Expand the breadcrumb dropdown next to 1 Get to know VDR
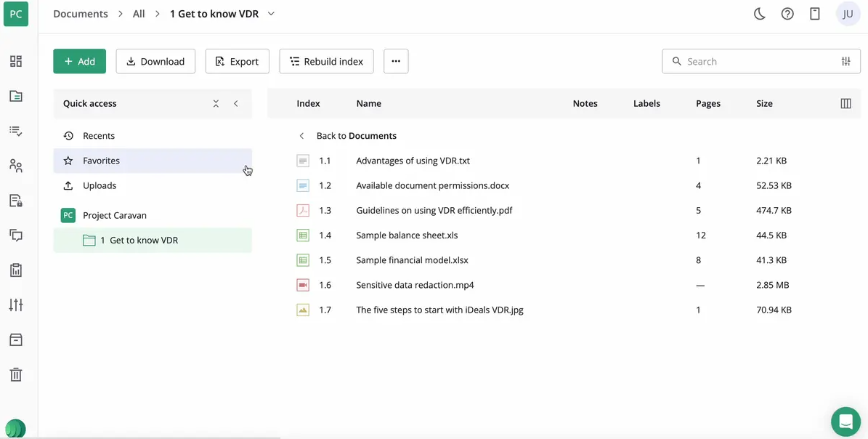The width and height of the screenshot is (868, 439). pyautogui.click(x=271, y=13)
